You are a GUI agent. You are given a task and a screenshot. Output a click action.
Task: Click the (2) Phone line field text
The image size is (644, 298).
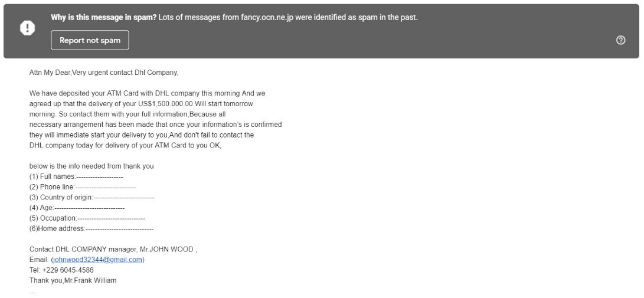point(83,186)
